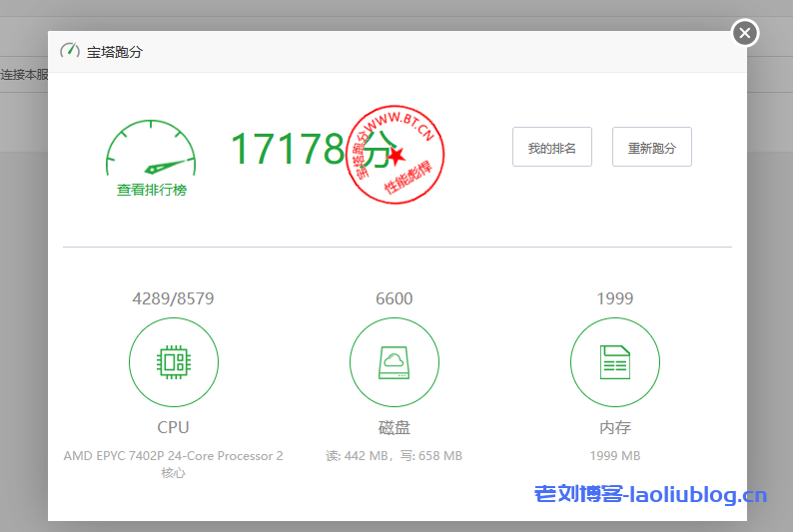Viewport: 793px width, 532px height.
Task: Click the disk cloud drive icon
Action: coord(394,362)
